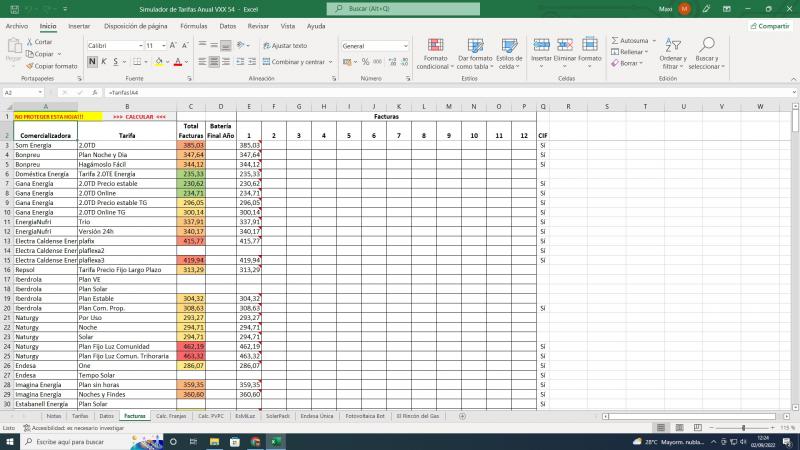Switch to the Tarifas sheet tab
The image size is (800, 450).
(x=80, y=415)
